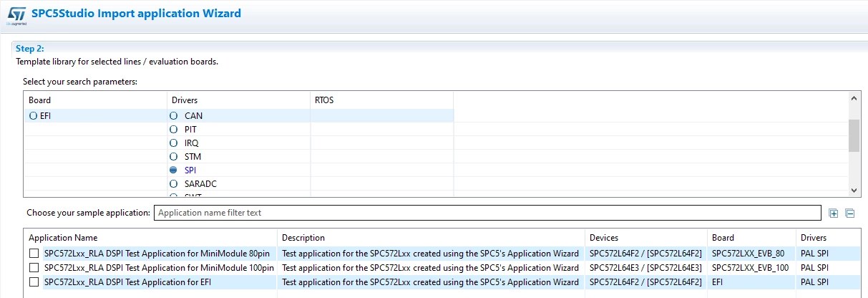Click the RTOS column header
This screenshot has width=868, height=298.
click(x=381, y=100)
